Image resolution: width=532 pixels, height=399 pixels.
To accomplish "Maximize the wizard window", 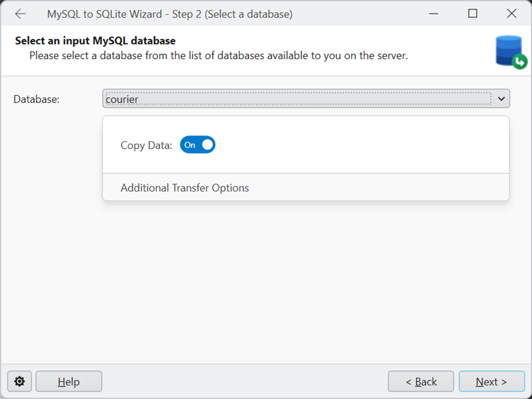I will pyautogui.click(x=473, y=14).
